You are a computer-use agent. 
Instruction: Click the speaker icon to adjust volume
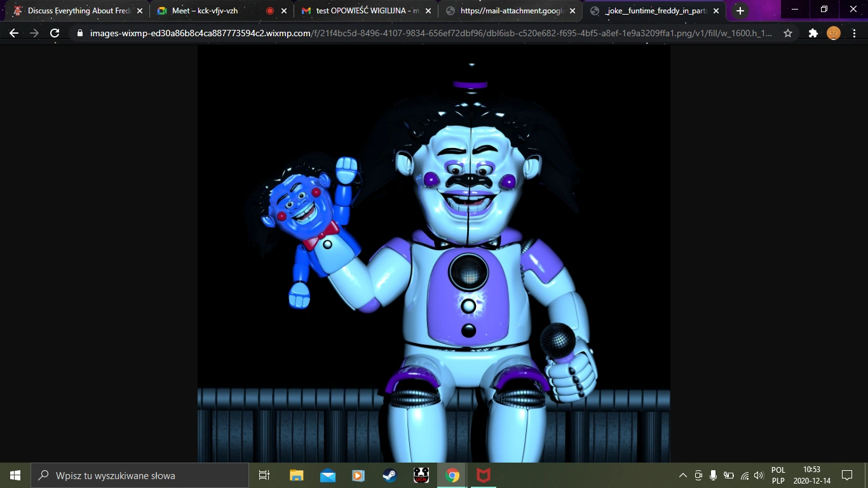tap(759, 475)
